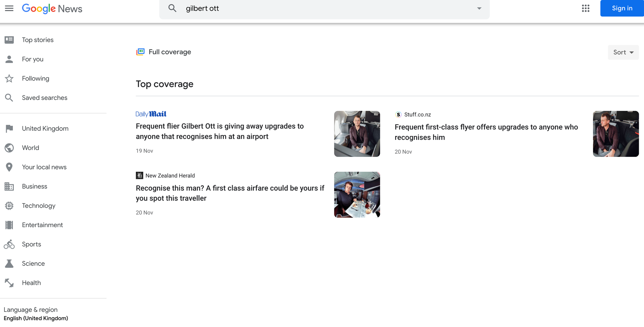Click the Saved searches magnifier icon
This screenshot has width=644, height=327.
click(x=9, y=98)
